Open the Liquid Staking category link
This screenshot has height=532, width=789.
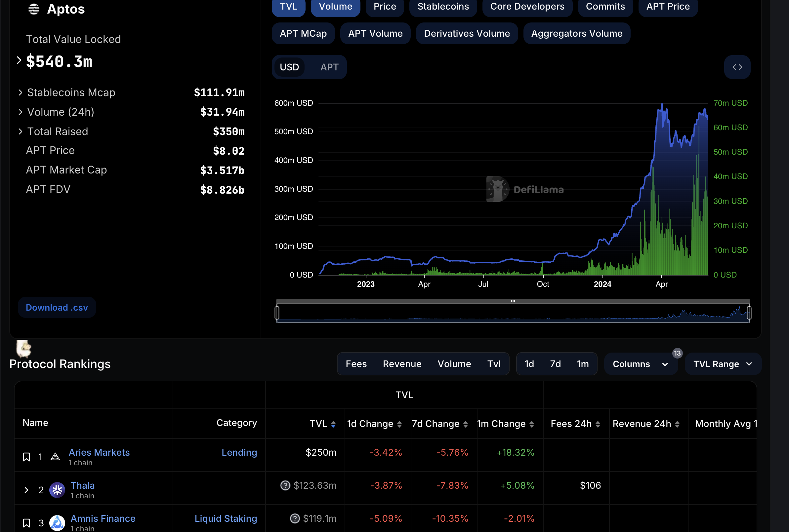pos(226,518)
